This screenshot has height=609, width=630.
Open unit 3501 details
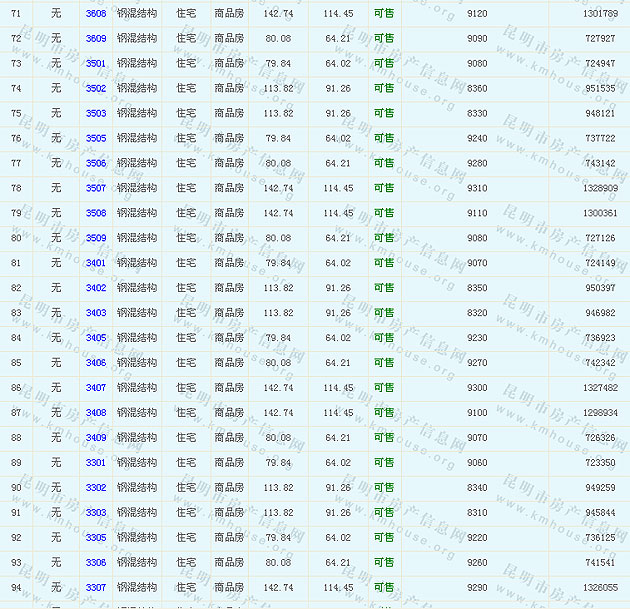pyautogui.click(x=96, y=64)
